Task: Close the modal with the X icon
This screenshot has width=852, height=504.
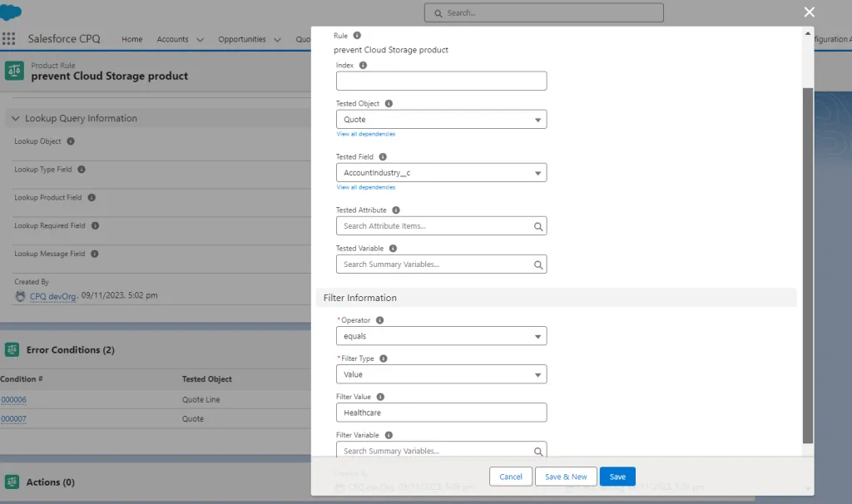Action: click(809, 12)
